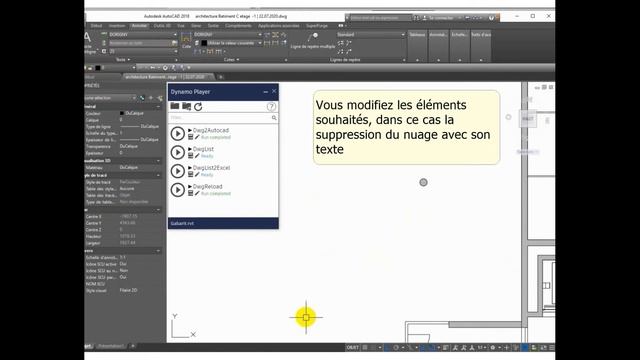The height and width of the screenshot is (360, 640).
Task: Expand the Cotes panel dropdown
Action: pyautogui.click(x=231, y=60)
